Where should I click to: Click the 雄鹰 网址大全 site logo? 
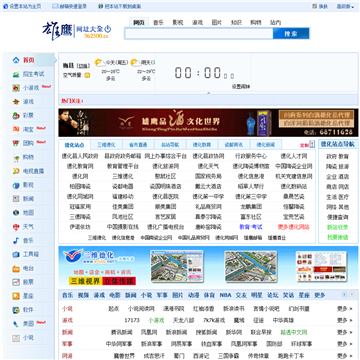77,30
